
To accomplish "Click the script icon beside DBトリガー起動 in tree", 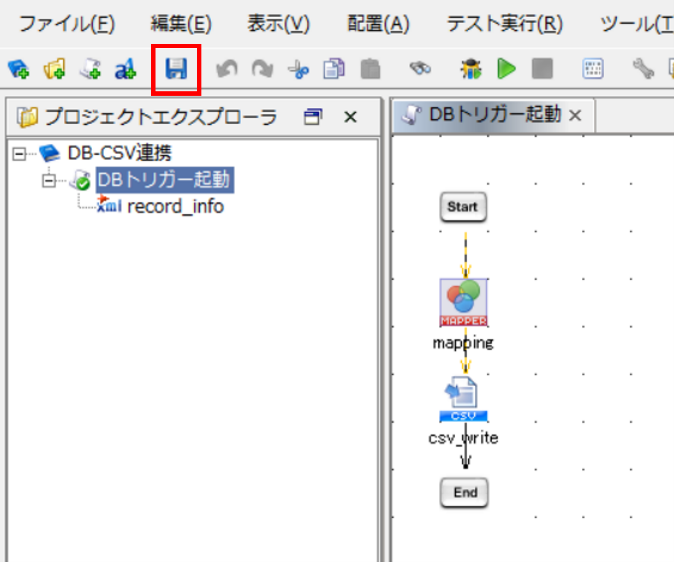I will [x=80, y=180].
